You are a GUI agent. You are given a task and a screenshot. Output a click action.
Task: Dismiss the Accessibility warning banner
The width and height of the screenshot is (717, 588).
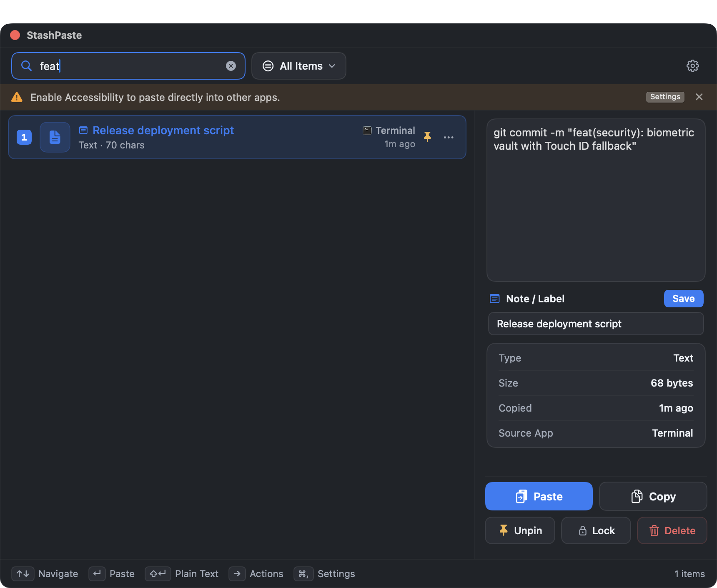click(x=699, y=97)
